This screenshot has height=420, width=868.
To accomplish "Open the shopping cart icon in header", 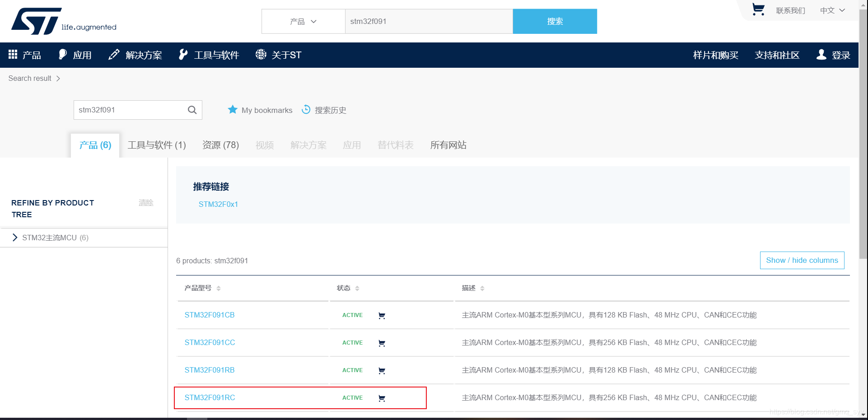I will coord(758,9).
